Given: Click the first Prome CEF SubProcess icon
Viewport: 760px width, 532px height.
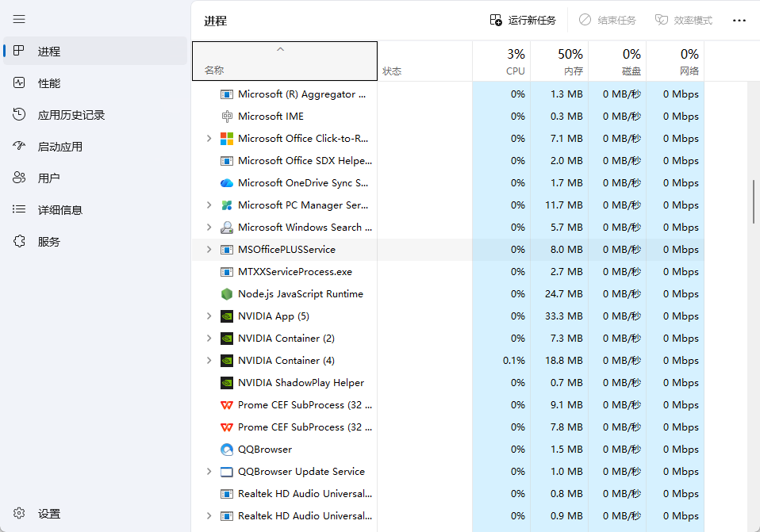Looking at the screenshot, I should [227, 404].
